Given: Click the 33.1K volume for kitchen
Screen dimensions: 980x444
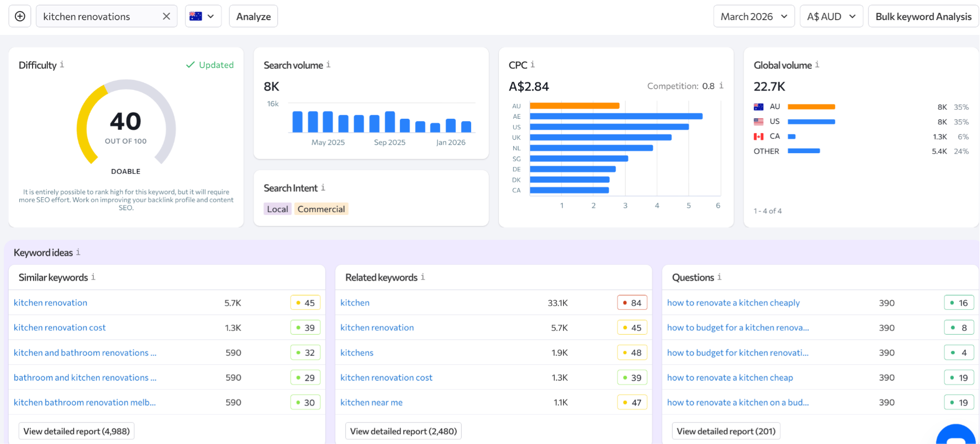Looking at the screenshot, I should pyautogui.click(x=558, y=303).
